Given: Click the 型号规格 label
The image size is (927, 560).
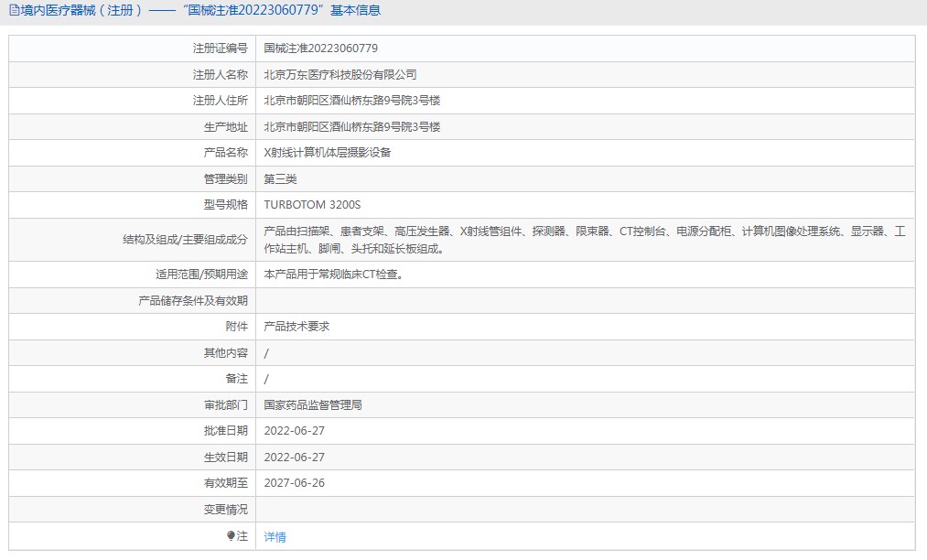Looking at the screenshot, I should [225, 205].
